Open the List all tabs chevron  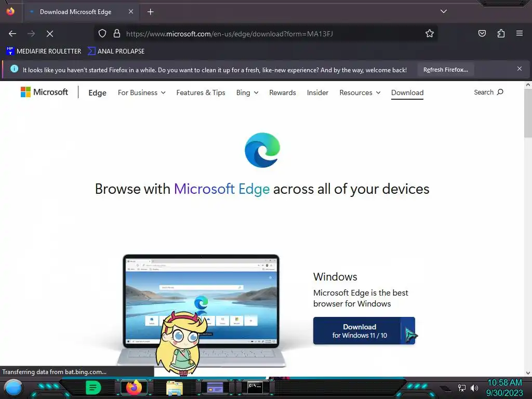point(444,11)
